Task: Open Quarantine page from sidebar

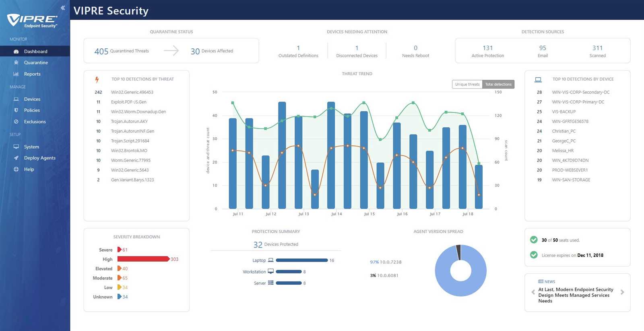Action: [35, 62]
